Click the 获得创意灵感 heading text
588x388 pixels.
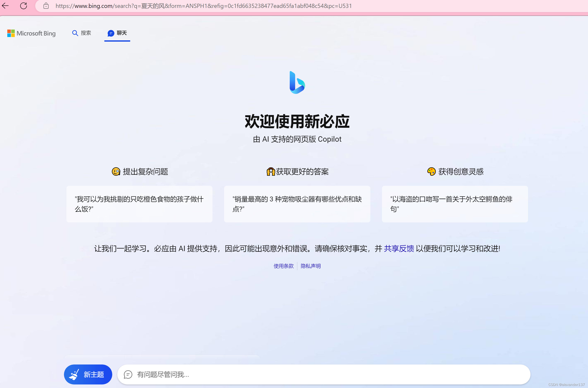click(x=461, y=171)
